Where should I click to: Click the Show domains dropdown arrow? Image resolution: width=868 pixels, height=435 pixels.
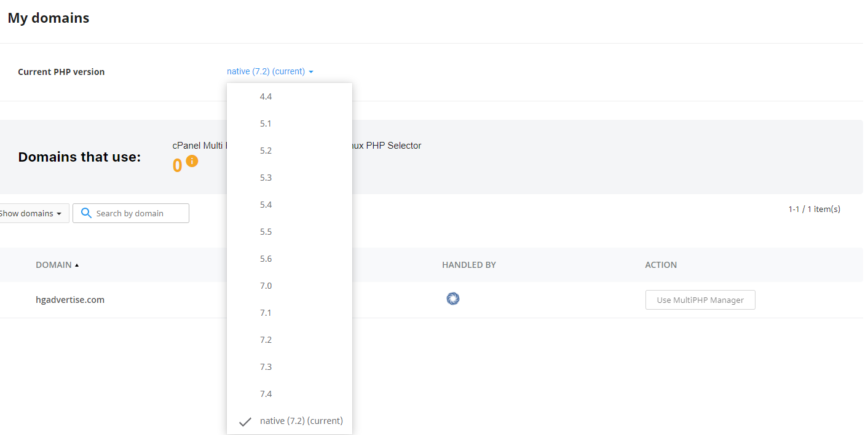tap(60, 213)
